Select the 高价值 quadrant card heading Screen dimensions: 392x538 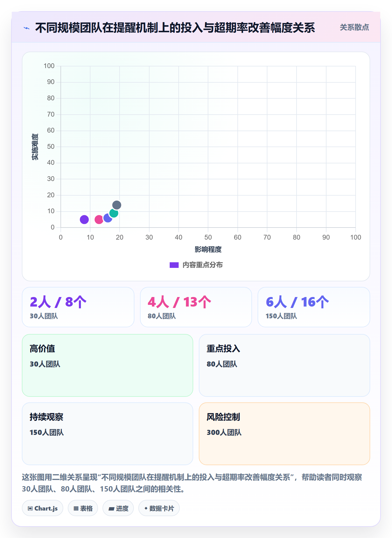(x=42, y=349)
